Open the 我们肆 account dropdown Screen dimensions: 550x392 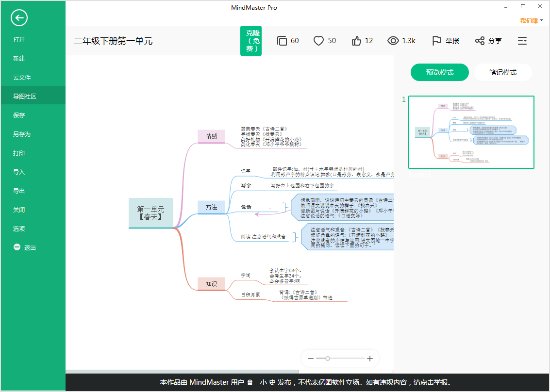coord(532,20)
